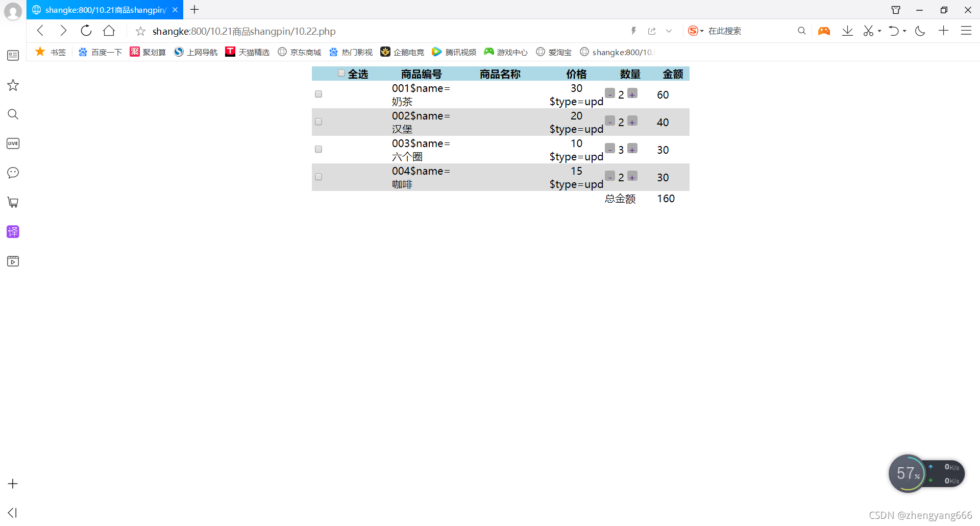Viewport: 980px width, 526px height.
Task: Decrease quantity of 咖啡 with minus
Action: pos(610,176)
